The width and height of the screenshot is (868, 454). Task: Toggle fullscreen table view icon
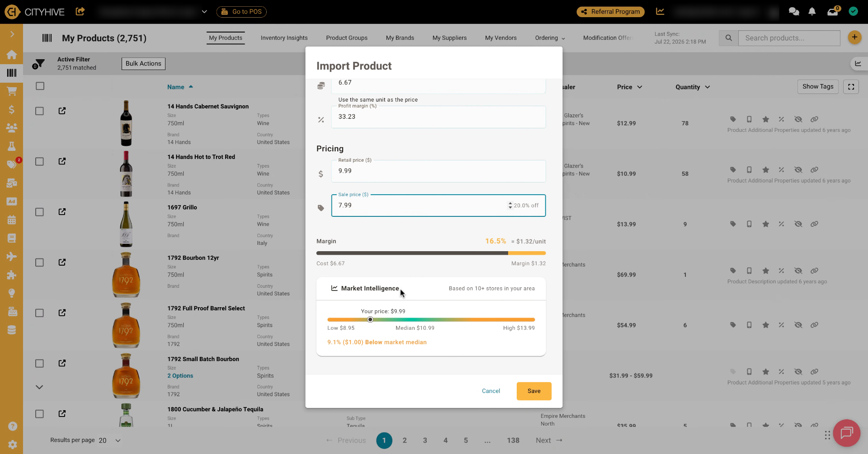[x=851, y=87]
